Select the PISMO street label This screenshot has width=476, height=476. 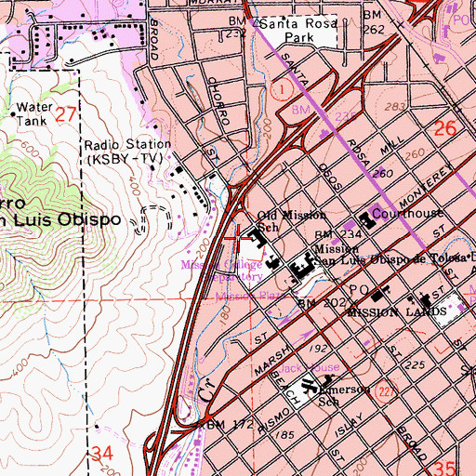tap(274, 421)
